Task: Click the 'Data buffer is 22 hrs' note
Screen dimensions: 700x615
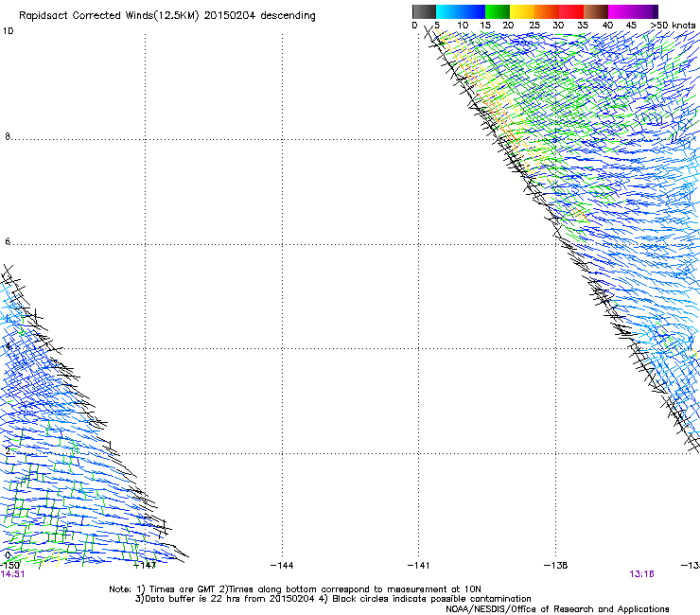Action: tap(333, 599)
